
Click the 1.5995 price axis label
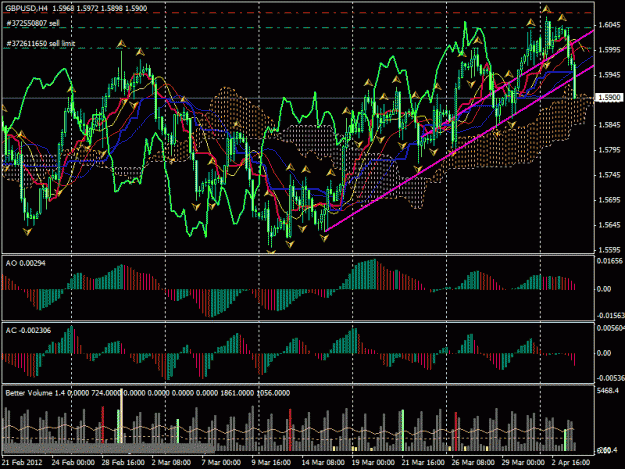tap(609, 50)
